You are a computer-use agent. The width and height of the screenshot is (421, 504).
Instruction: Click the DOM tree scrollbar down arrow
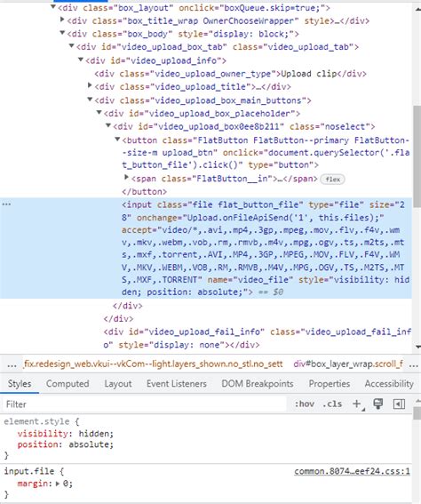point(417,347)
